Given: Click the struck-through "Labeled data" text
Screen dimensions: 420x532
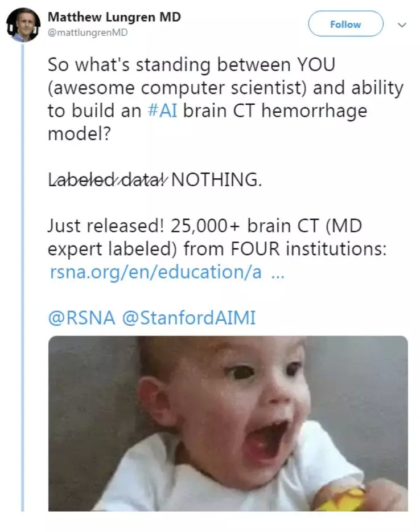Looking at the screenshot, I should tap(107, 180).
